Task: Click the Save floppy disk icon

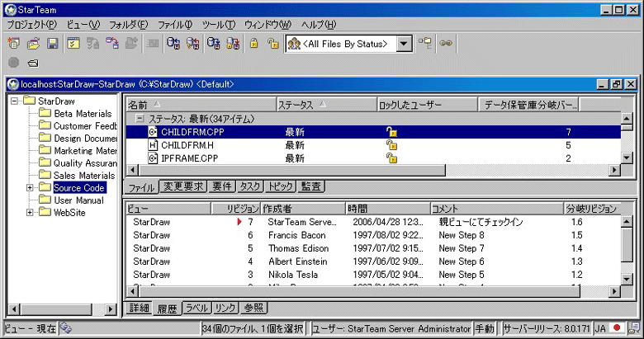Action: [x=53, y=43]
